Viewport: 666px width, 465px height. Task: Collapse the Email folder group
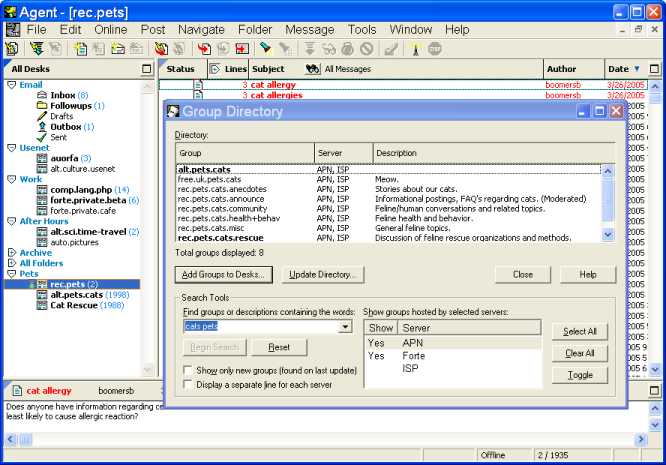pos(11,85)
